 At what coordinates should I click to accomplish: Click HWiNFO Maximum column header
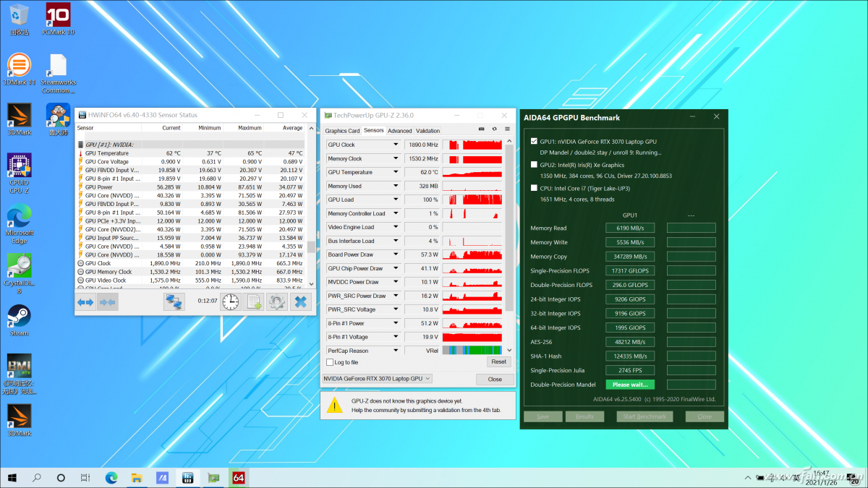(x=250, y=128)
